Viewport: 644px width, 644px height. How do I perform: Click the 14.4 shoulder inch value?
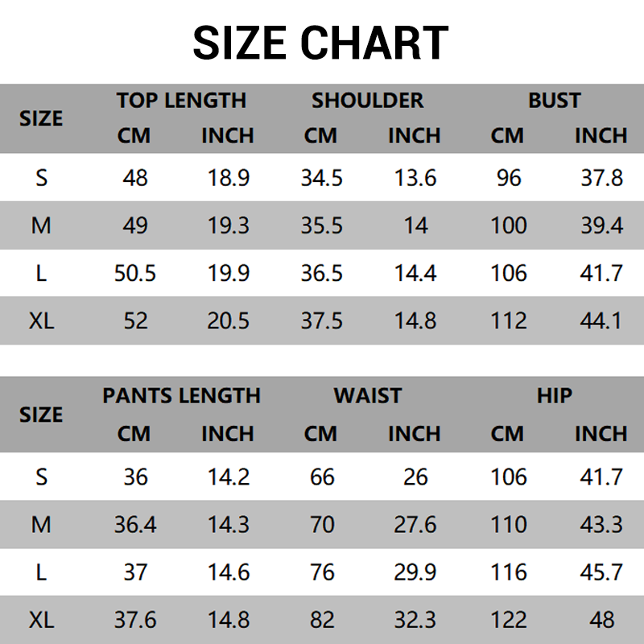[415, 274]
